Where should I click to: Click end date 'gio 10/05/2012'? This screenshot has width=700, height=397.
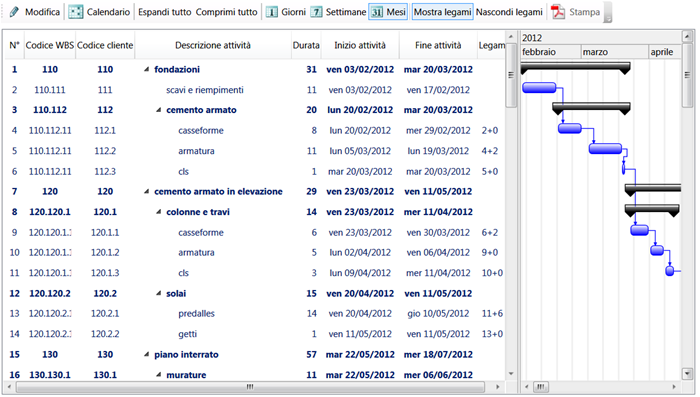click(438, 314)
